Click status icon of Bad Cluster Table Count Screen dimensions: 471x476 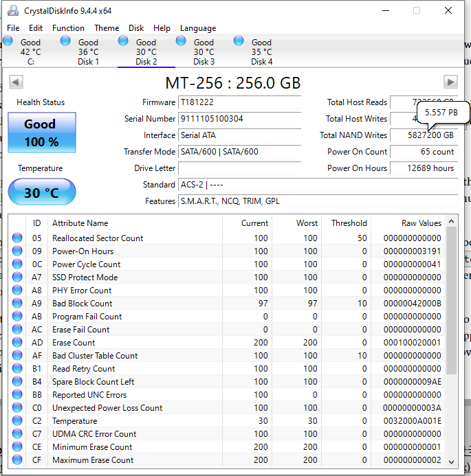tap(17, 355)
